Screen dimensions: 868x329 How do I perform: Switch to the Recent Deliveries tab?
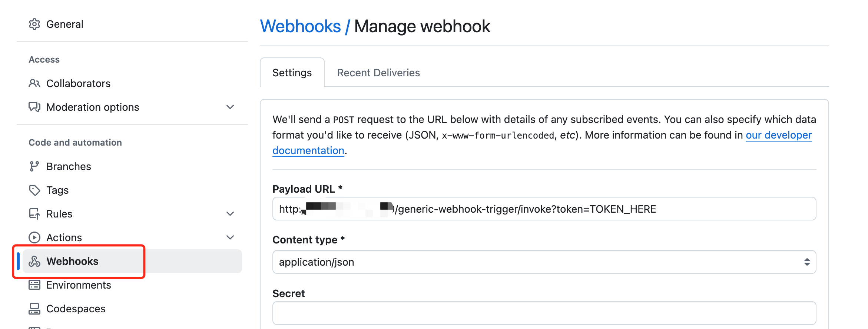click(x=378, y=73)
